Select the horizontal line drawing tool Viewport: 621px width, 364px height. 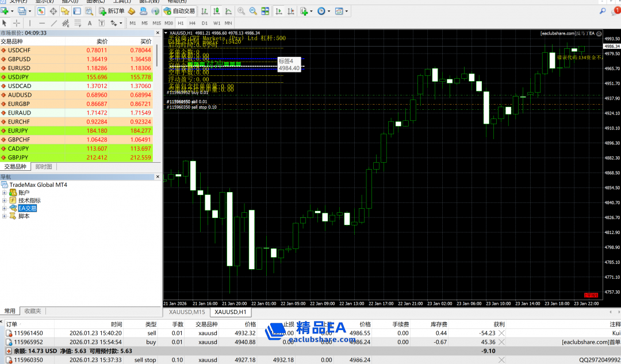pos(41,23)
